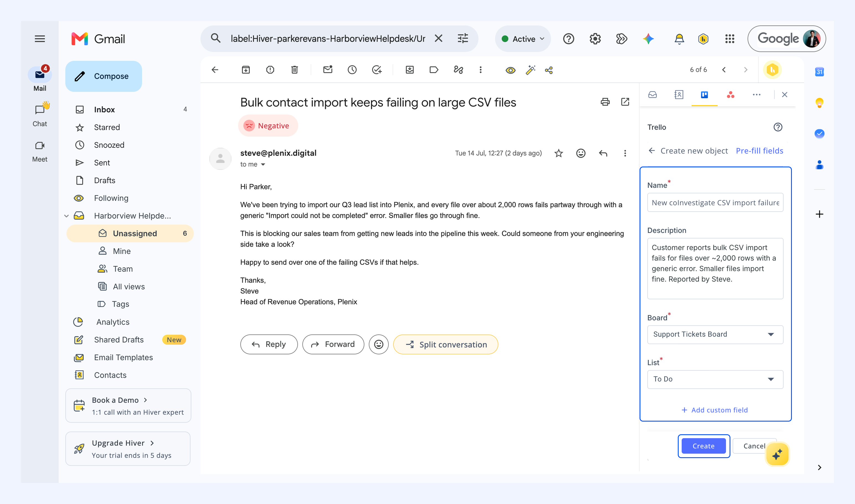Open the List dropdown To Do
Viewport: 855px width, 504px height.
tap(715, 379)
